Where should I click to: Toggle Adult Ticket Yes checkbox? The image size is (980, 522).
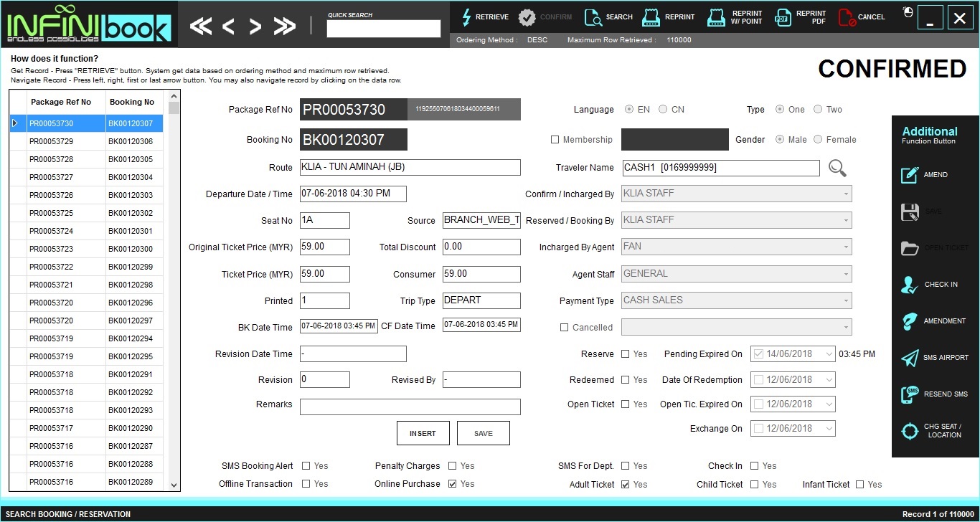pyautogui.click(x=626, y=485)
